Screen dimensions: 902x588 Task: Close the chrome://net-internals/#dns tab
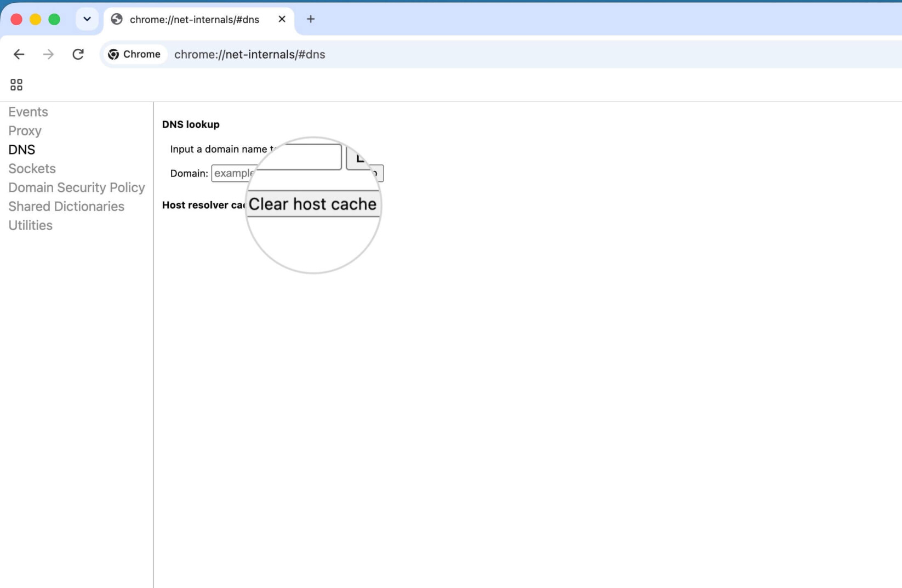[282, 19]
